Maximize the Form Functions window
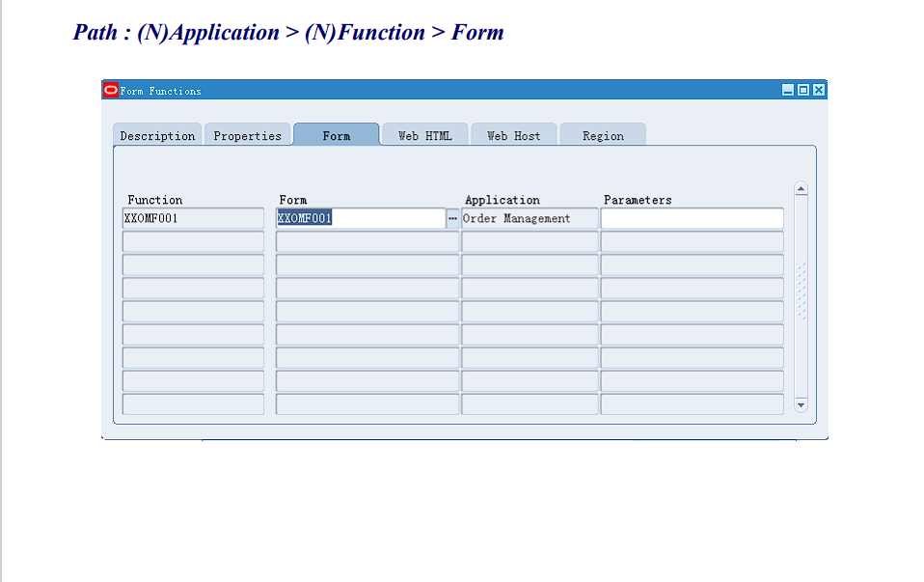Screen dimensions: 924x582 [803, 90]
